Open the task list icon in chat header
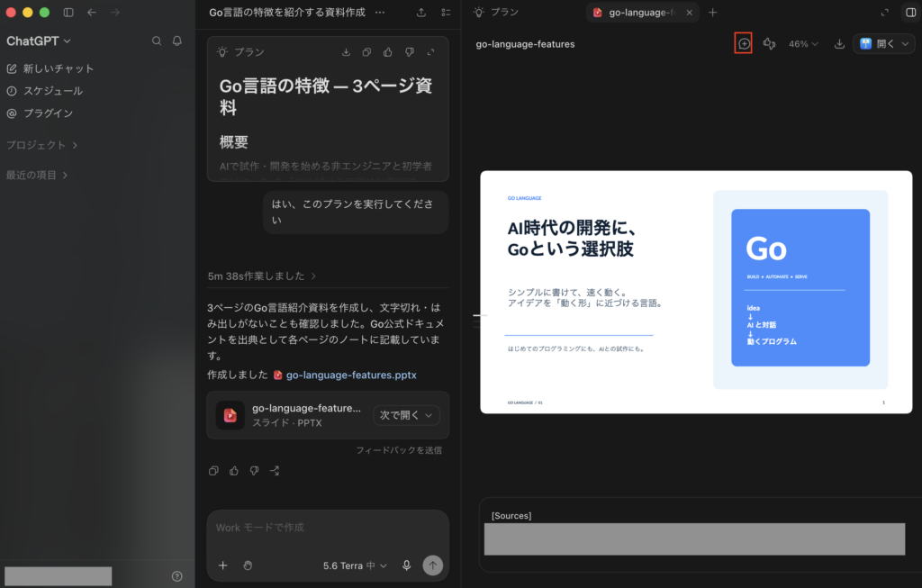 446,13
